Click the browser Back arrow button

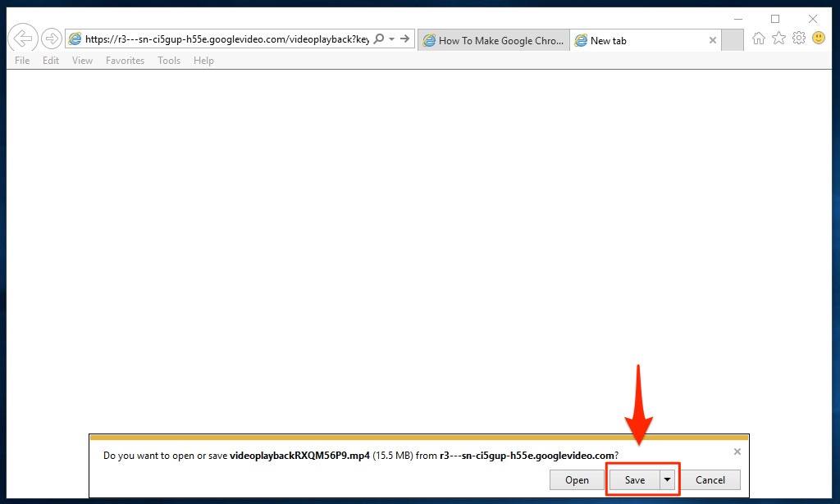click(23, 39)
